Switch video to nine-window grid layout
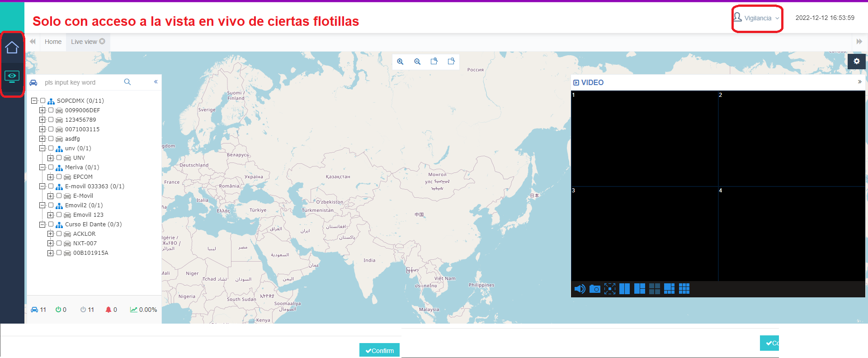 click(x=684, y=289)
